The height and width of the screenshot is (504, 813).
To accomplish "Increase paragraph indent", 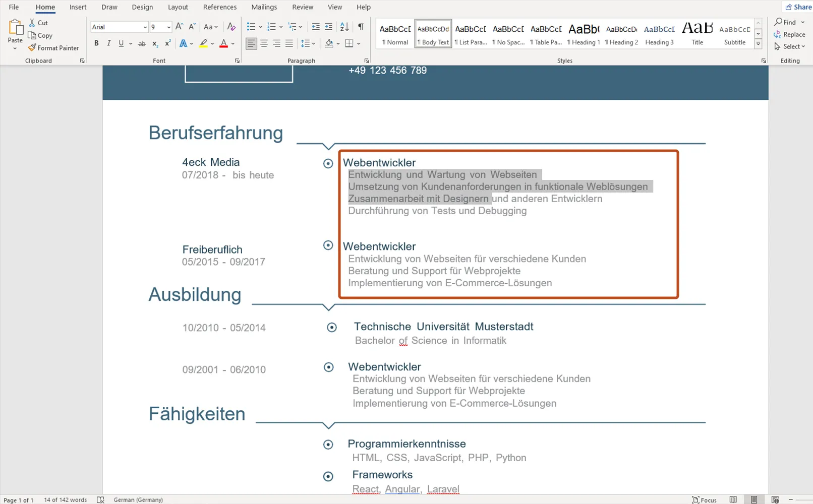I will [328, 27].
